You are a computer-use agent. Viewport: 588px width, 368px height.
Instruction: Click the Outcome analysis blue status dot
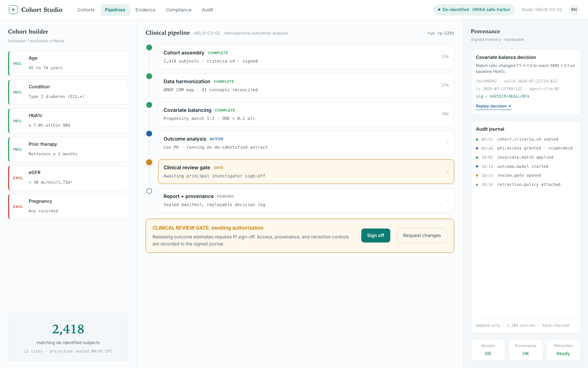point(149,134)
